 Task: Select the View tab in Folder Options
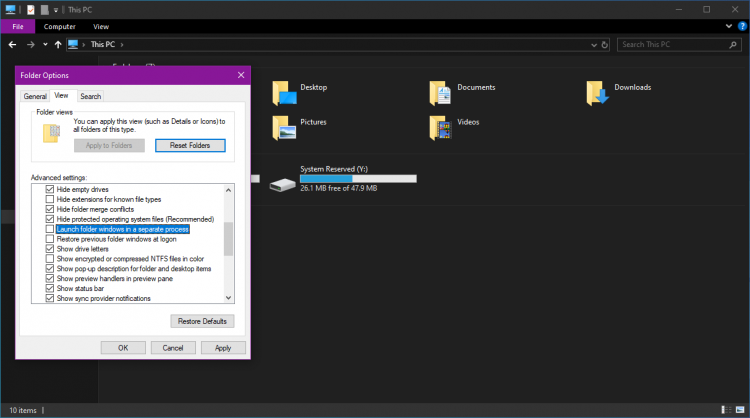(61, 95)
